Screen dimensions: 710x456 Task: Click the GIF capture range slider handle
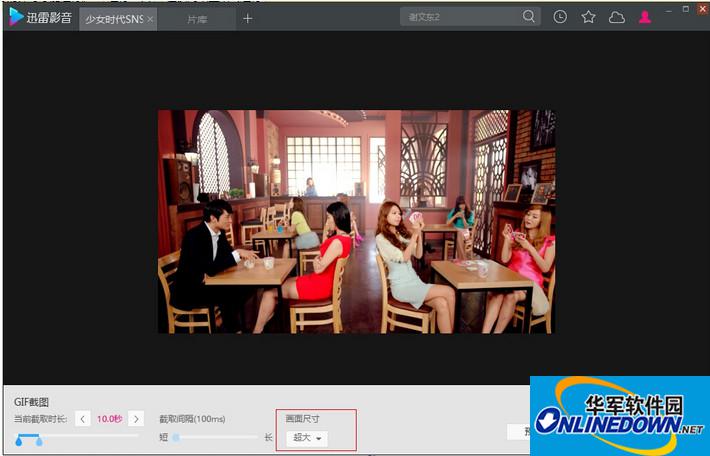19,439
